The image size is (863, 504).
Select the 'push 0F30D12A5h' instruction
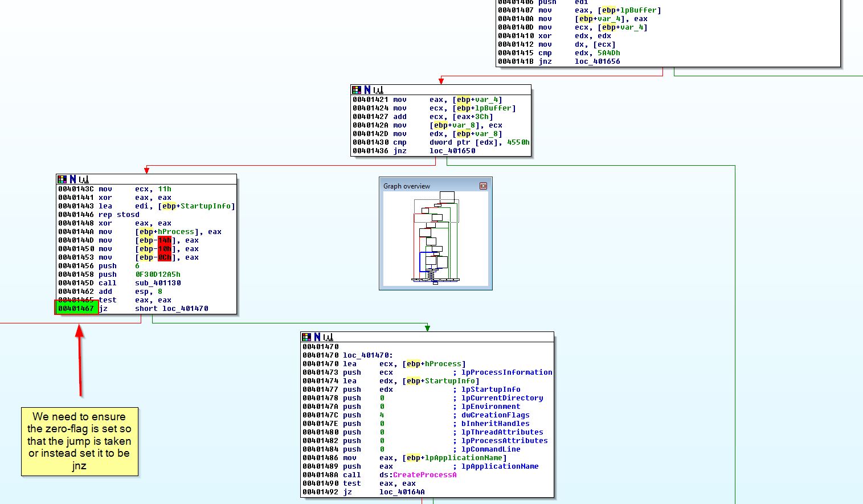[x=119, y=274]
